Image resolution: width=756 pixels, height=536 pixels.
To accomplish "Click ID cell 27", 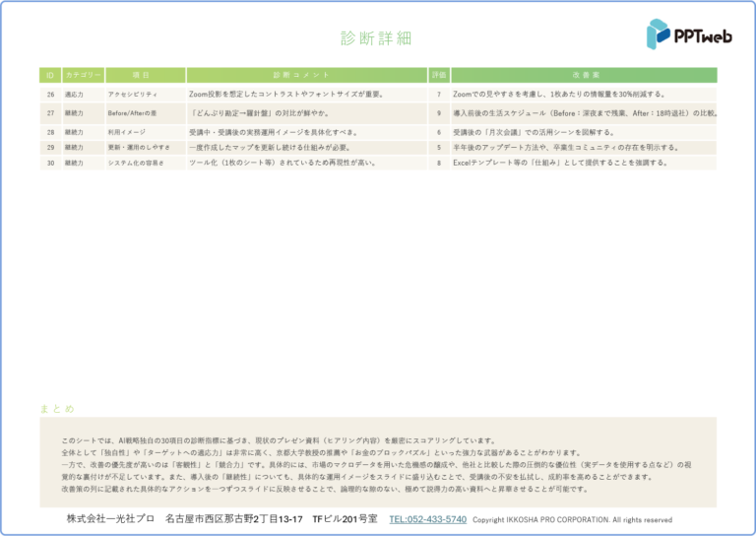I will 50,113.
